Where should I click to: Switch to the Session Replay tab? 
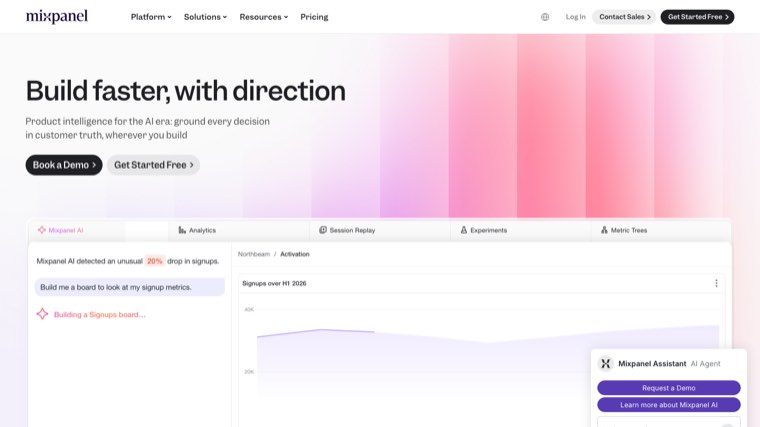point(380,230)
